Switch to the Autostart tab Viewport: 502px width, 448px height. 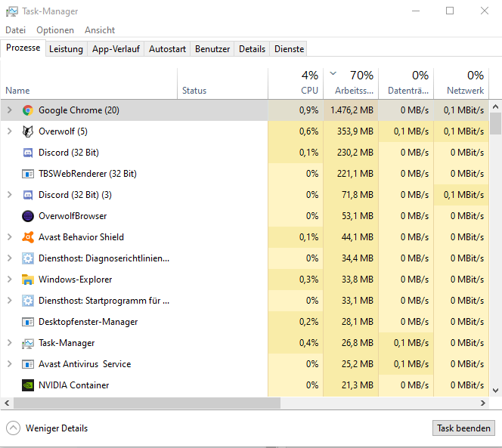pos(167,49)
